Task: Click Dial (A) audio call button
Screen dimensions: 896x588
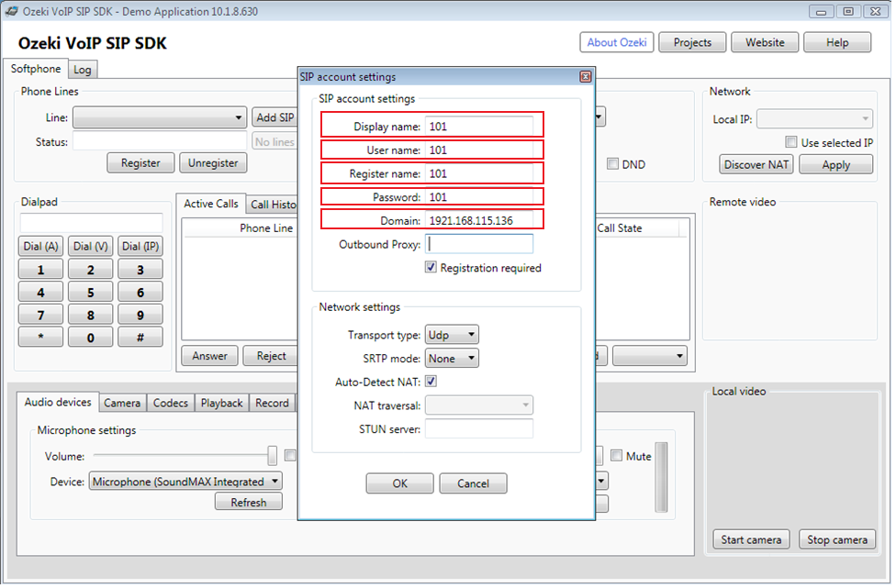Action: click(41, 247)
